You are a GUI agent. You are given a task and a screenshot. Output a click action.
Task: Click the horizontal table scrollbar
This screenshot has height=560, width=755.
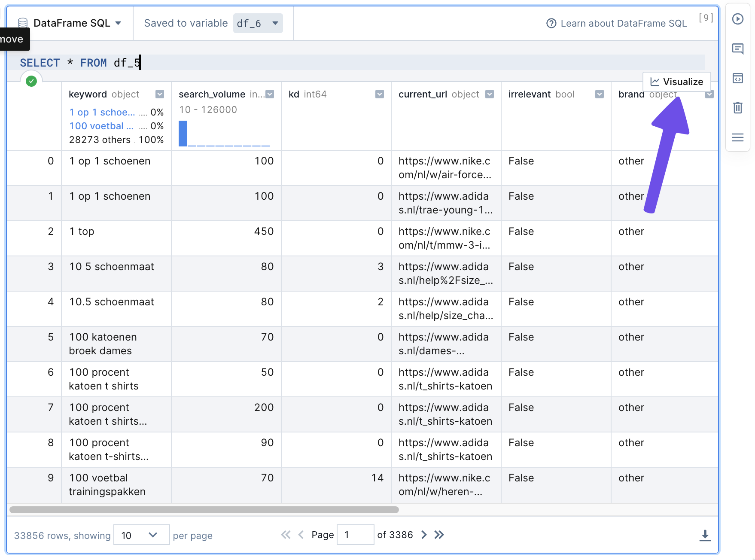[x=204, y=510]
